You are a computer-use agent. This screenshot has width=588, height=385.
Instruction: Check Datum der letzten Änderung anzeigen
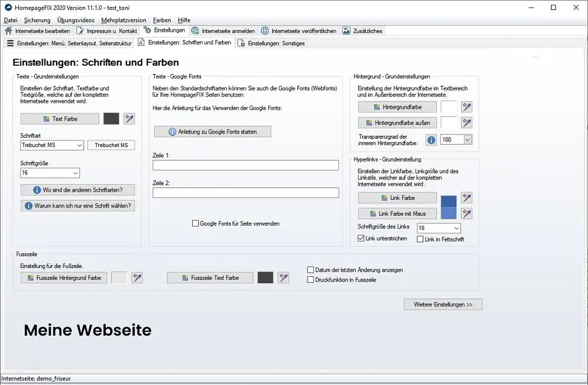pyautogui.click(x=310, y=269)
